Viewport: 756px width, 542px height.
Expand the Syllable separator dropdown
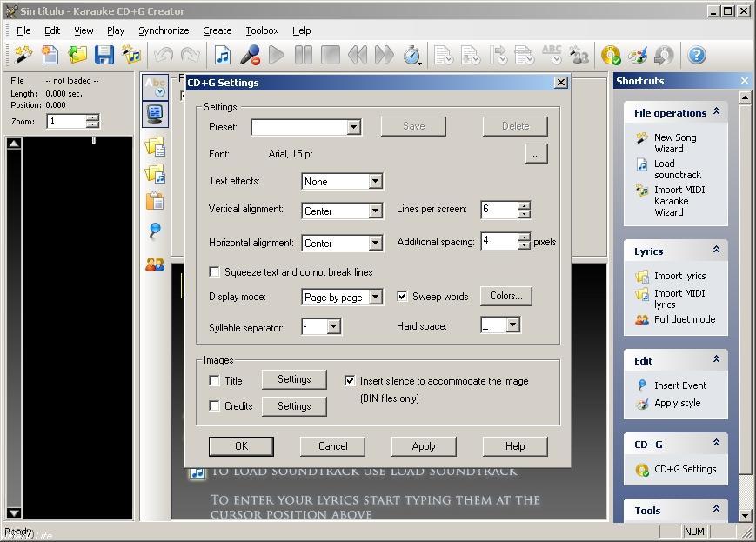pos(334,328)
